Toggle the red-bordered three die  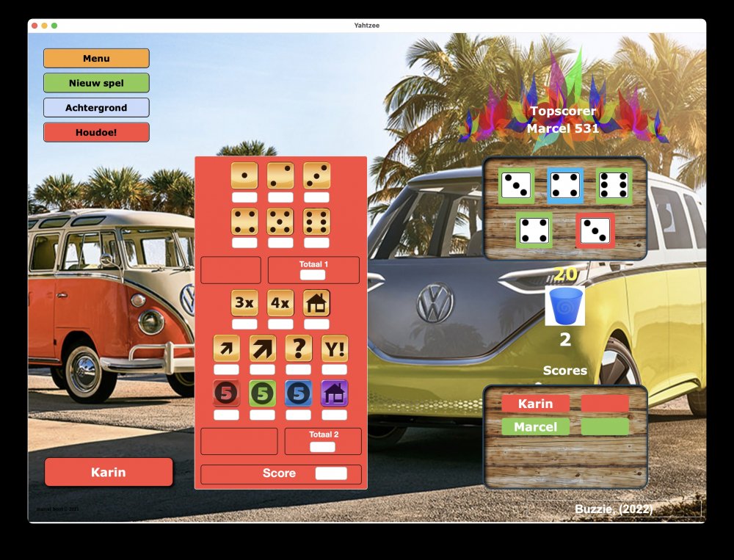point(595,230)
